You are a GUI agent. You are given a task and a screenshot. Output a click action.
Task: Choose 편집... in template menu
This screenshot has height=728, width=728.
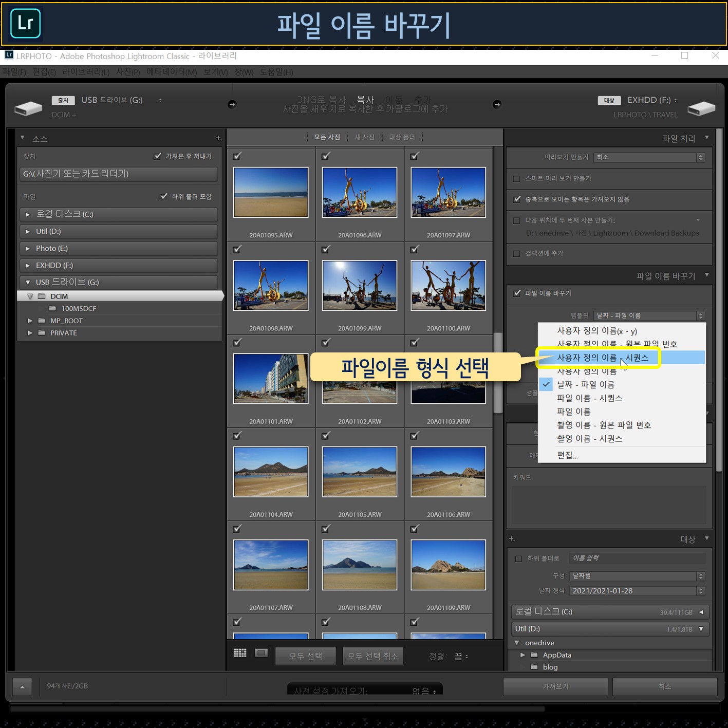622,455
